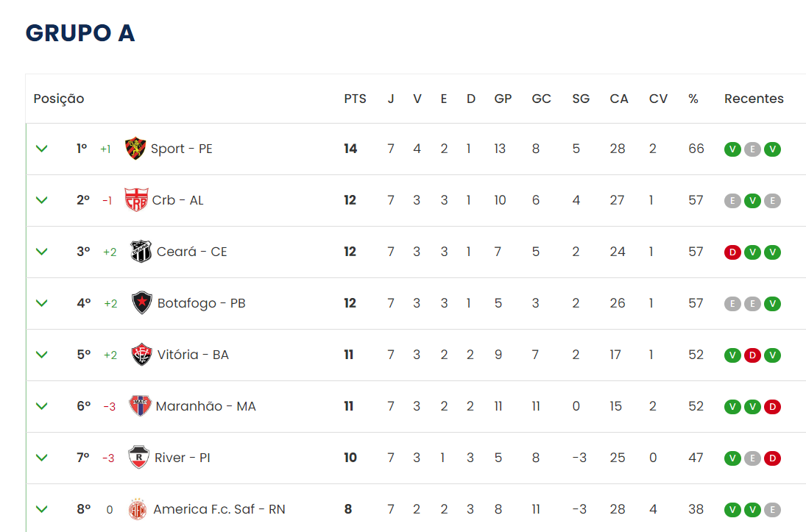Expand the America F.c. Saf row chevron
The height and width of the screenshot is (532, 806).
(42, 509)
